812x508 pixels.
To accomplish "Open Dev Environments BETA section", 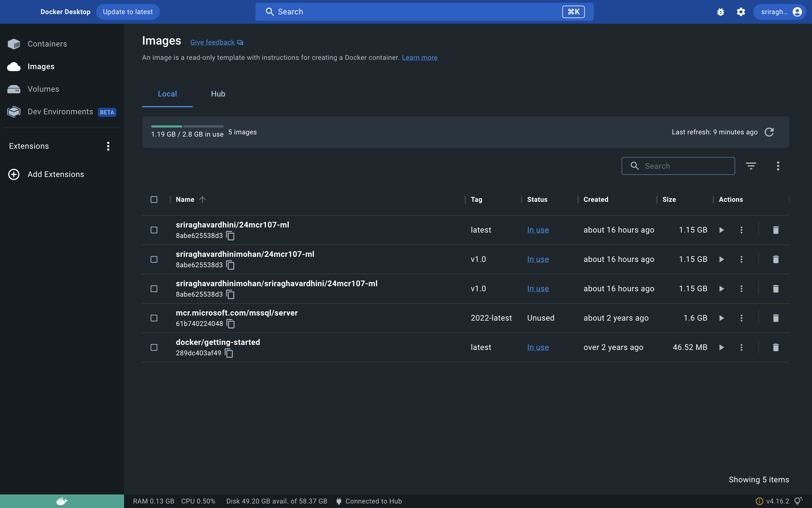I will pos(62,111).
